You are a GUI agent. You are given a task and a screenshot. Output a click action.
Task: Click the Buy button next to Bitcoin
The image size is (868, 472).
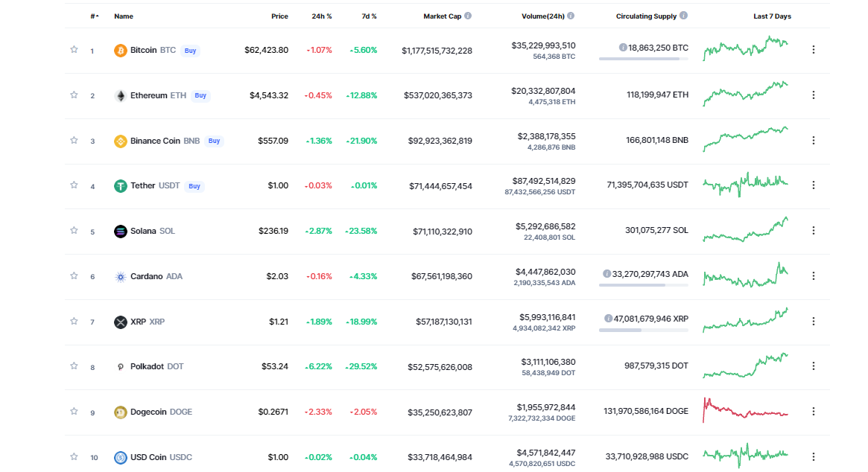click(x=191, y=51)
